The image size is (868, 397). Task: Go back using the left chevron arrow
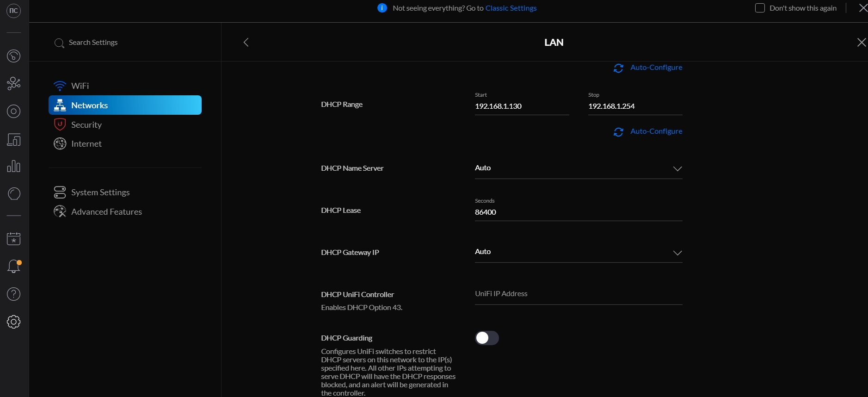[246, 42]
